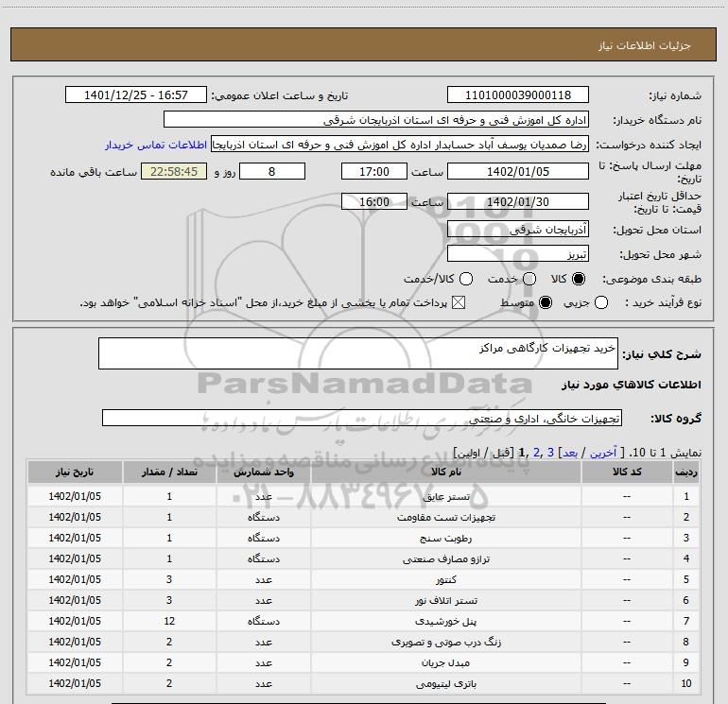The width and height of the screenshot is (728, 704).
Task: Select the کالا/خدمت radio button
Action: (x=466, y=279)
